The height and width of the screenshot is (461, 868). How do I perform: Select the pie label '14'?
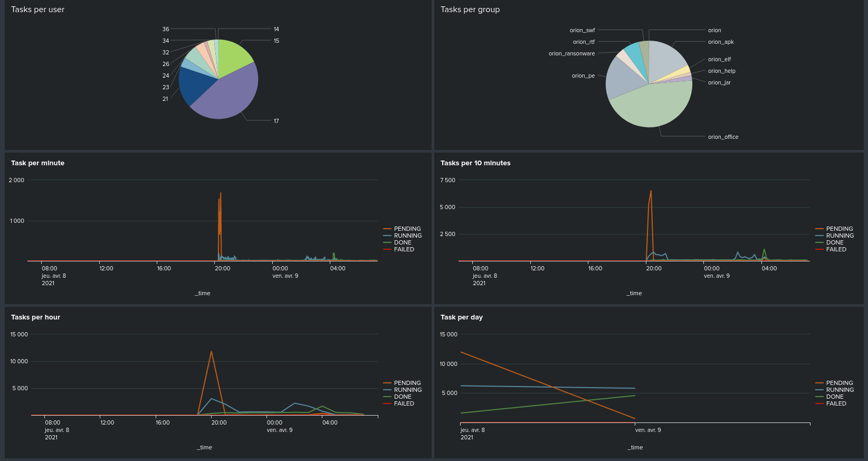(x=276, y=29)
